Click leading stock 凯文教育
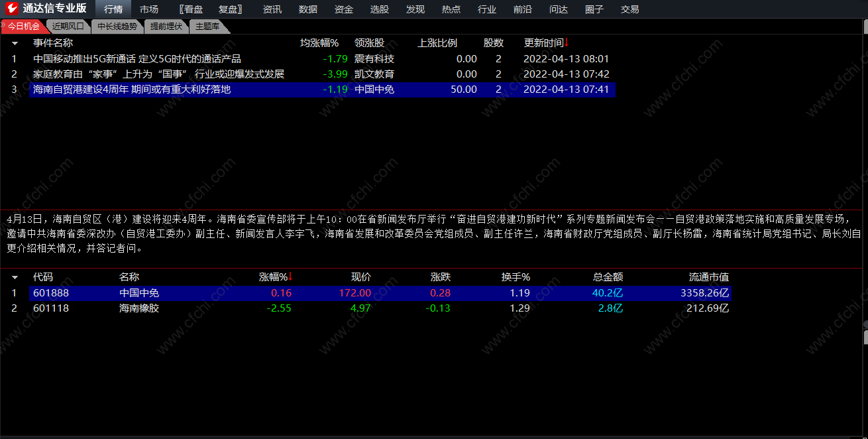This screenshot has height=439, width=868. 374,74
